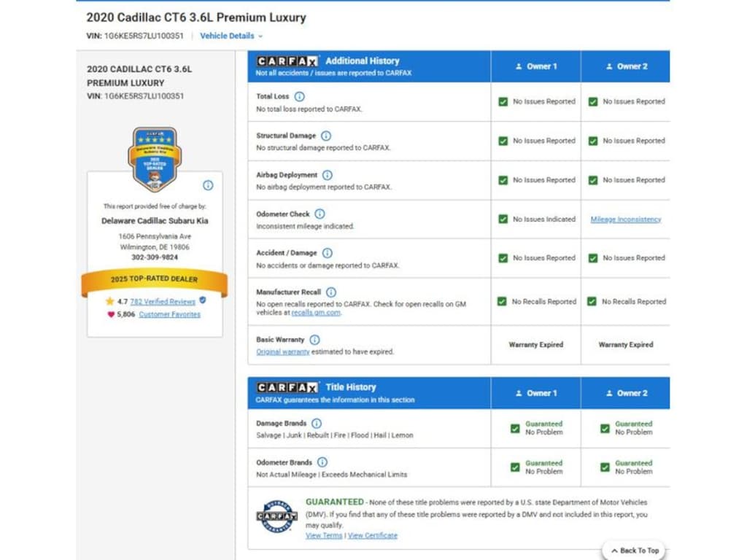
Task: Click person icon in Title History Owner 2
Action: (609, 393)
